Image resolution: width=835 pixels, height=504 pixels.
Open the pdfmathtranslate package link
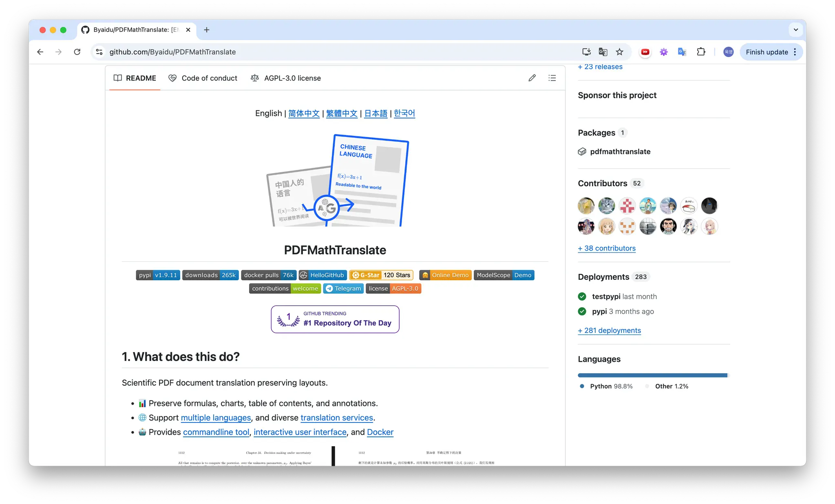pos(620,152)
